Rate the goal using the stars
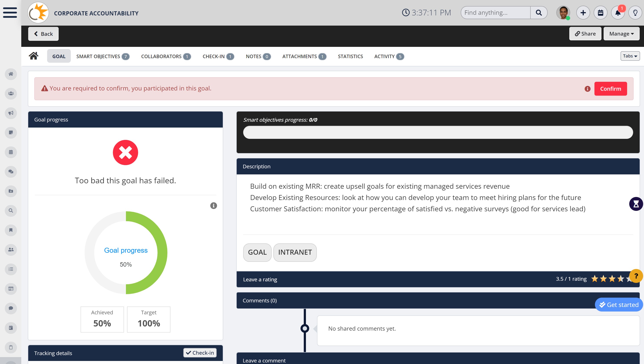644x364 pixels. coord(612,279)
